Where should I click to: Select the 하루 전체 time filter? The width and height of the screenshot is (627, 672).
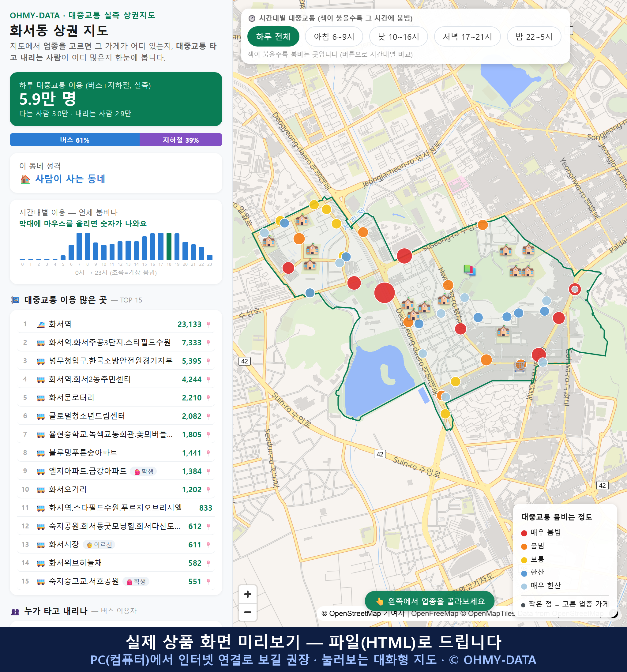pos(273,36)
